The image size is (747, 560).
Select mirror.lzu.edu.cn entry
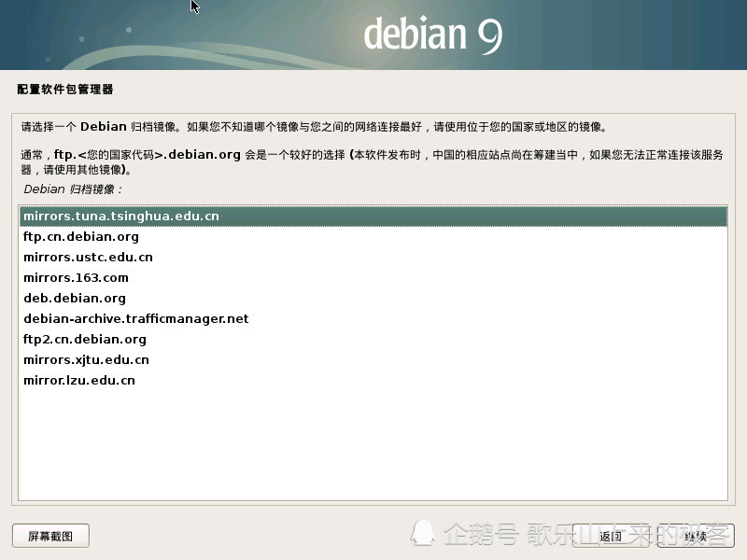pos(373,380)
